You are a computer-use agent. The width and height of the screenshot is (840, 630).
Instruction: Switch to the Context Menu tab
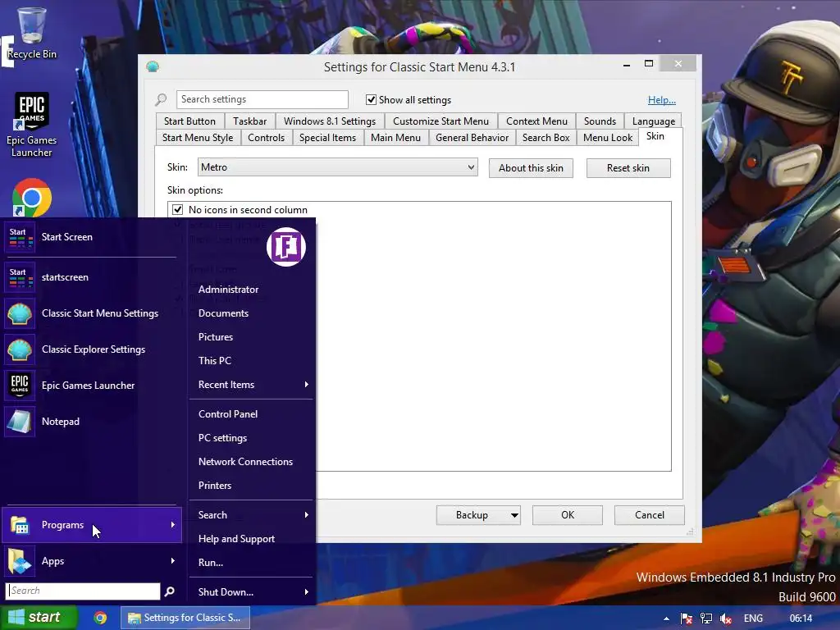pos(536,121)
